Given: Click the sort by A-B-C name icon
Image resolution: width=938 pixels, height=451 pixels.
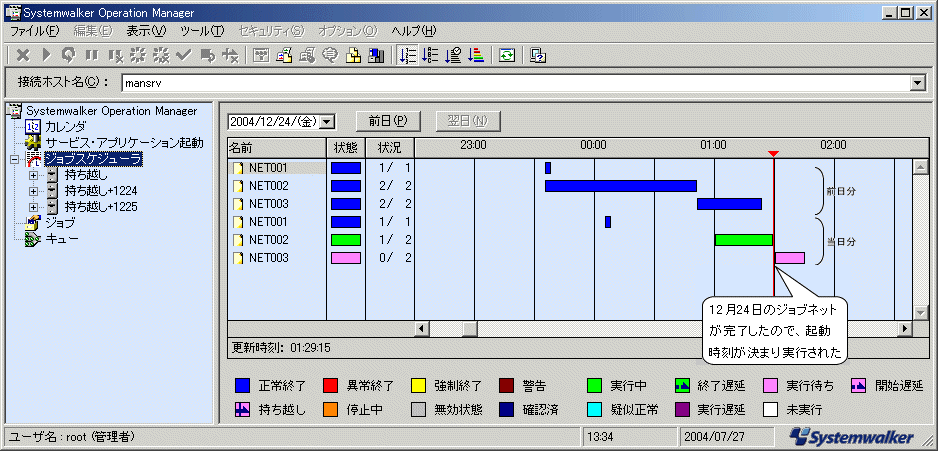Looking at the screenshot, I should (430, 56).
